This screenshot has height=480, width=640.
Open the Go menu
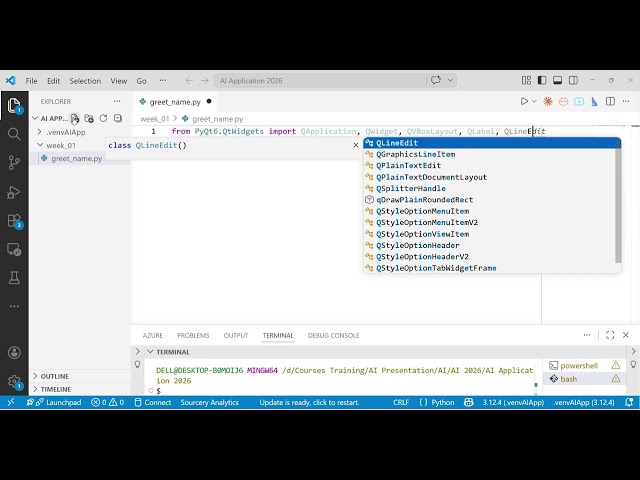[x=141, y=81]
